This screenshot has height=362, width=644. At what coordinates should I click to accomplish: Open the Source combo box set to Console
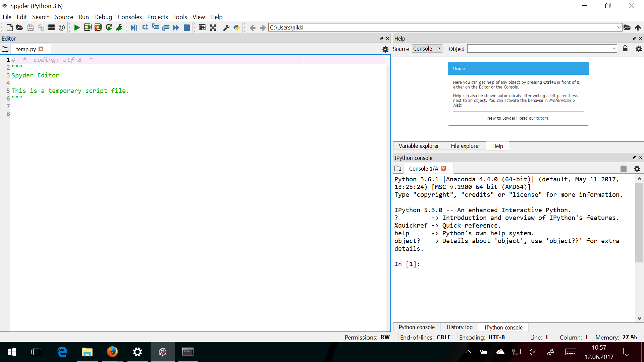coord(427,49)
